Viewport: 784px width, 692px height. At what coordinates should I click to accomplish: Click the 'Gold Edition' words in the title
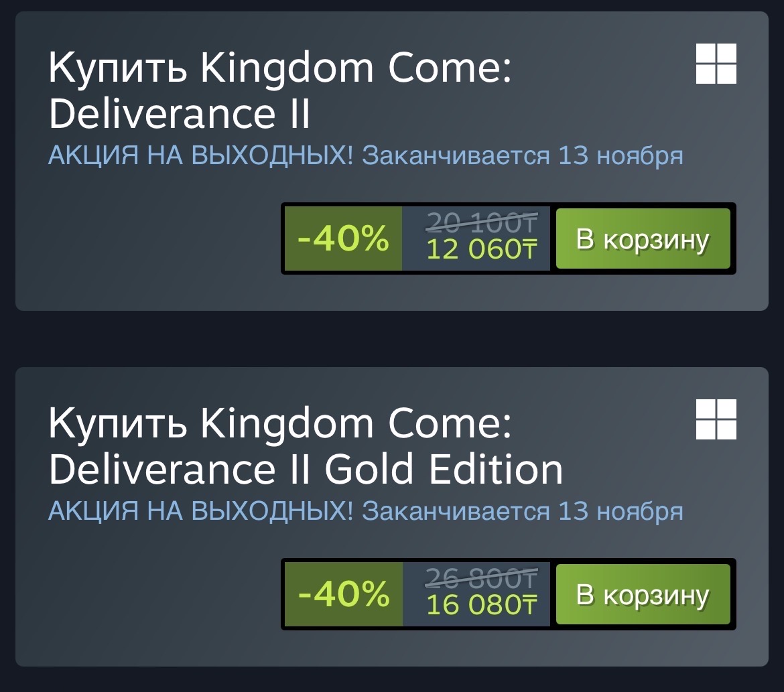click(444, 470)
